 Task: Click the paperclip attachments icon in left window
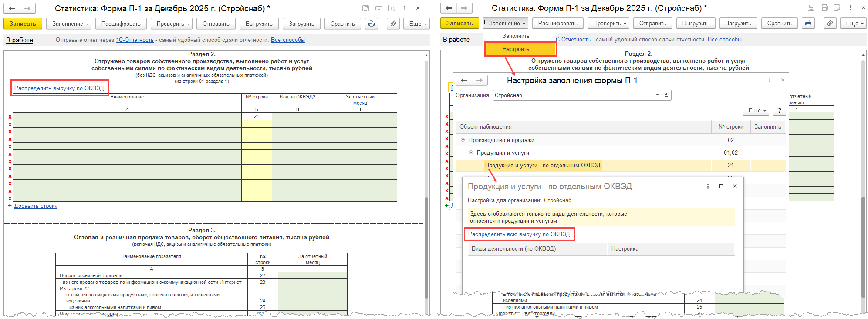point(393,24)
